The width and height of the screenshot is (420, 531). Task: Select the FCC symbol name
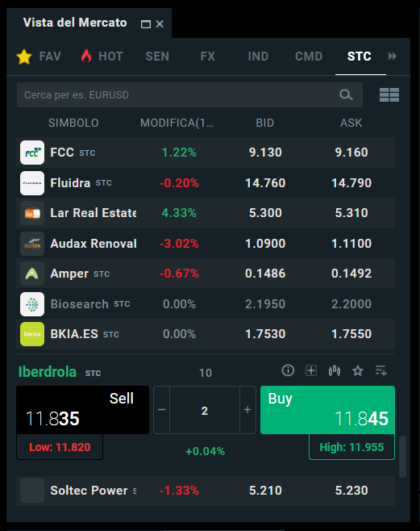coord(62,153)
